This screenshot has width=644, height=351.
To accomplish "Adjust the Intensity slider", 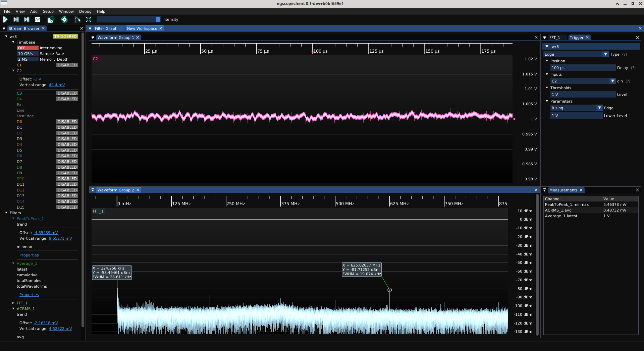I will pyautogui.click(x=128, y=19).
